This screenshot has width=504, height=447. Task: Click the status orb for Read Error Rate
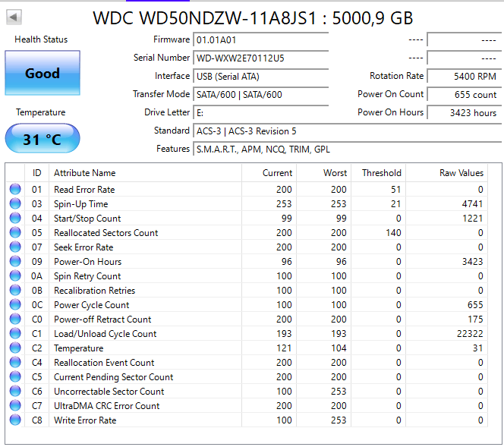tap(15, 189)
